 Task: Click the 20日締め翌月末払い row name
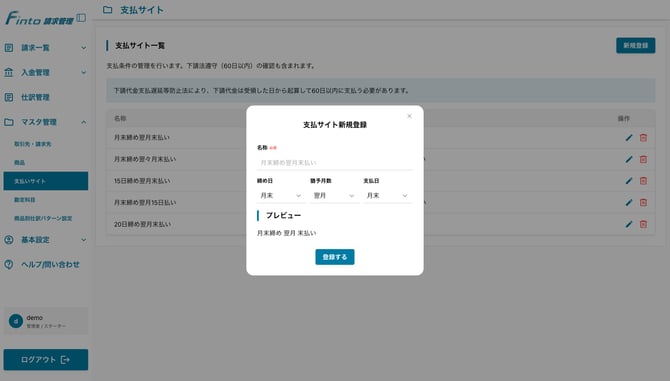pyautogui.click(x=142, y=224)
